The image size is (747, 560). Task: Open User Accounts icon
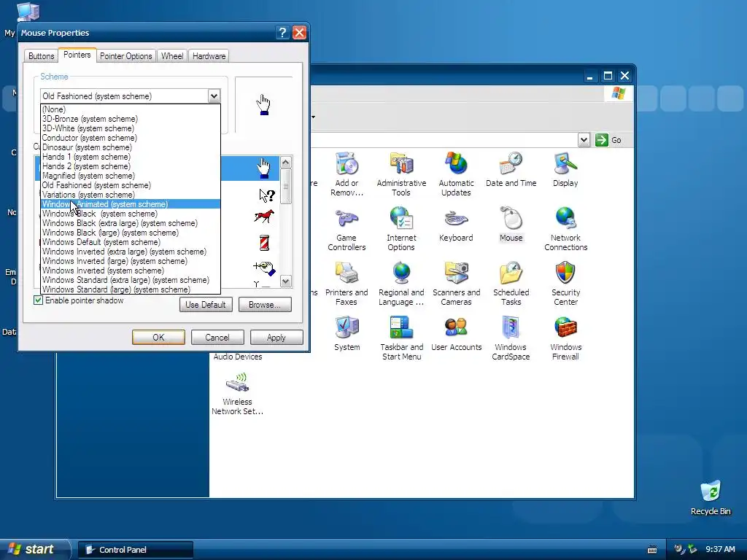(456, 333)
